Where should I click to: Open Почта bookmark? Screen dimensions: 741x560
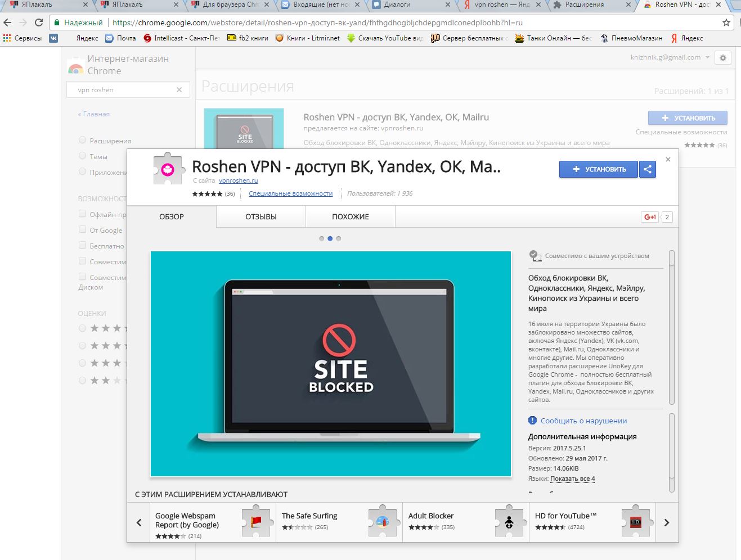[121, 38]
